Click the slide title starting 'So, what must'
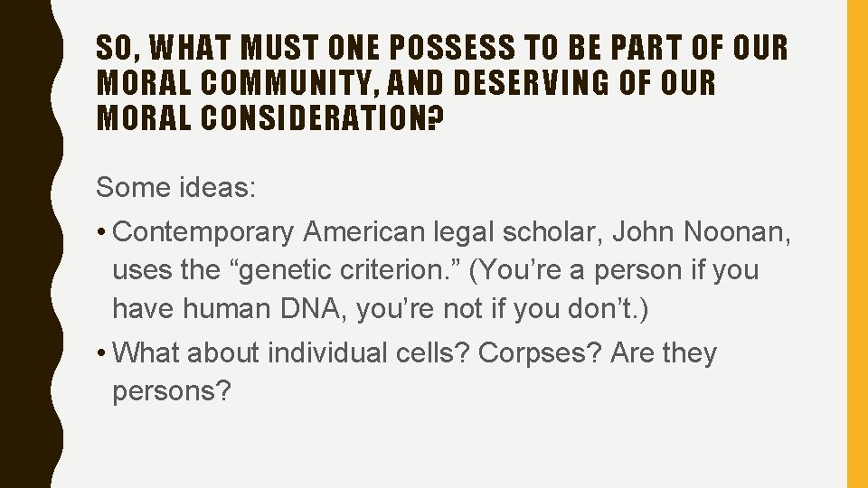Screen dimensions: 868x488 [441, 82]
